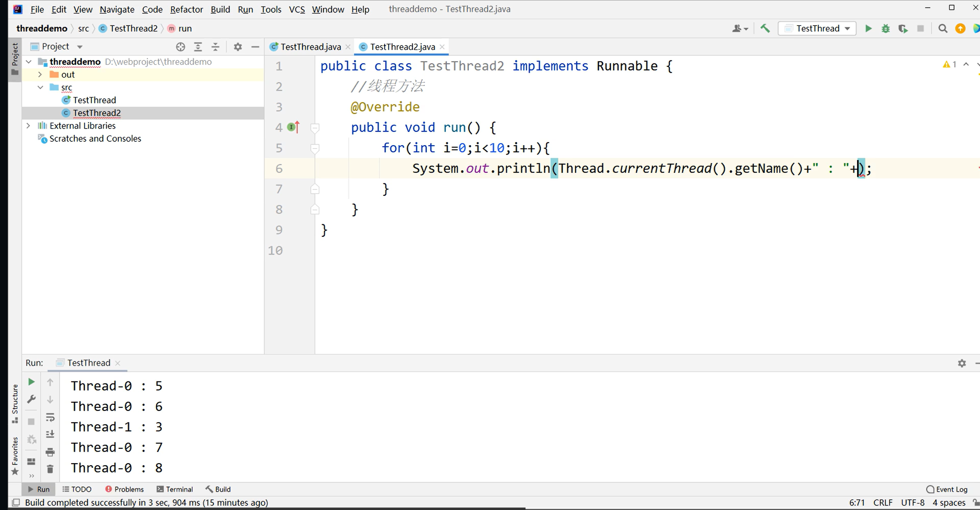Clear all console output with trash icon

click(x=50, y=469)
